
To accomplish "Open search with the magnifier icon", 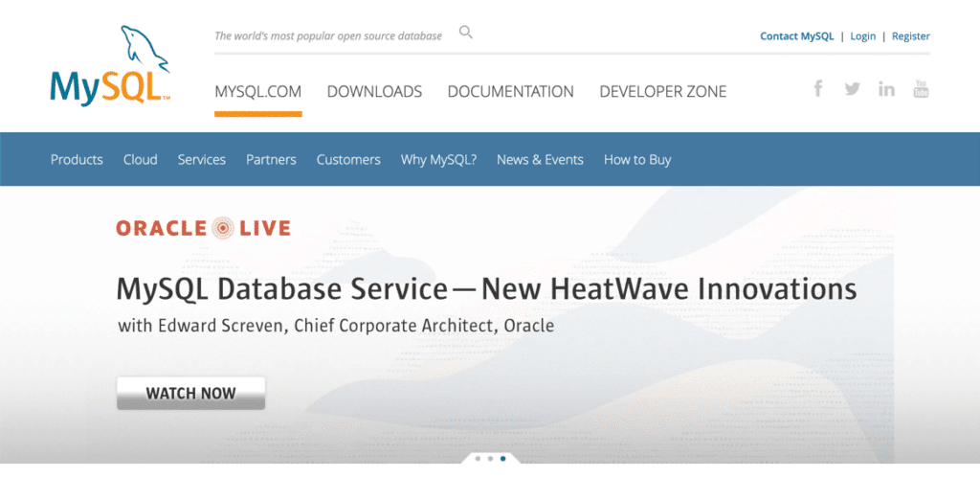I will [x=466, y=33].
